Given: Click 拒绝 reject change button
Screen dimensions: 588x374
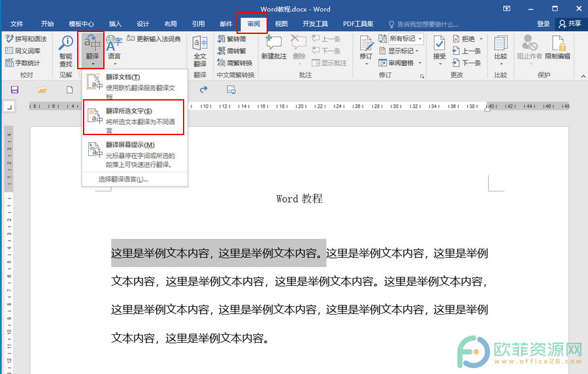Looking at the screenshot, I should [464, 39].
